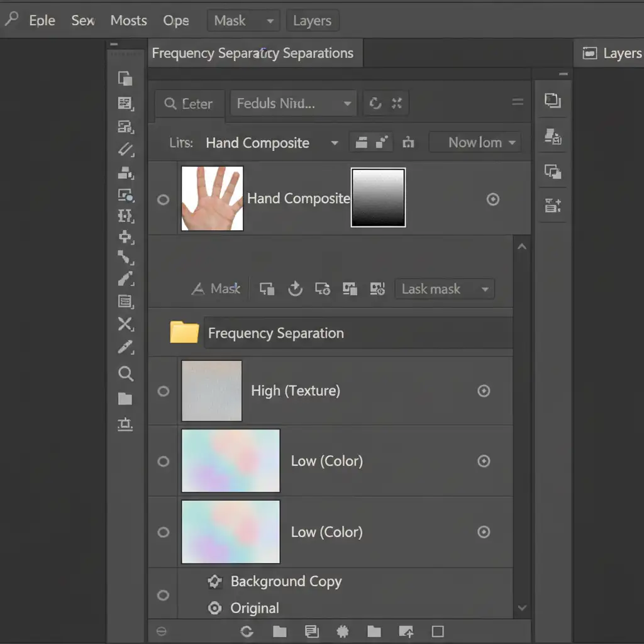The height and width of the screenshot is (644, 644).
Task: Click the X-shaped tool in left toolbar
Action: 126,324
